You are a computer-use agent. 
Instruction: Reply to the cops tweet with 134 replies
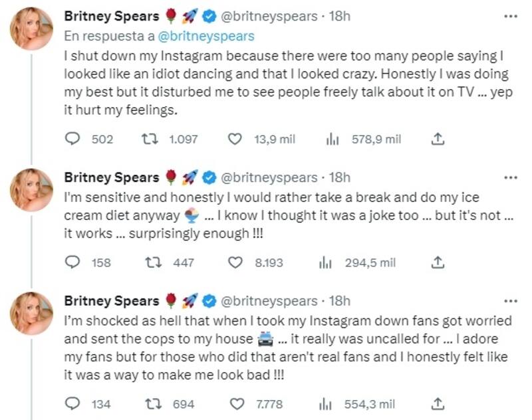pyautogui.click(x=72, y=403)
